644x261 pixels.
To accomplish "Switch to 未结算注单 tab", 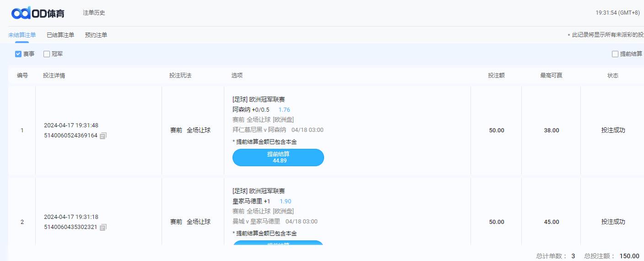I will tap(22, 35).
